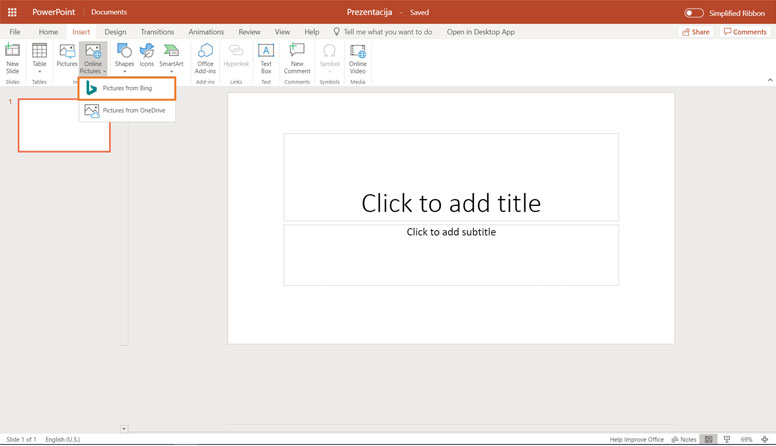776x446 pixels.
Task: Select the Insert tab
Action: [81, 32]
